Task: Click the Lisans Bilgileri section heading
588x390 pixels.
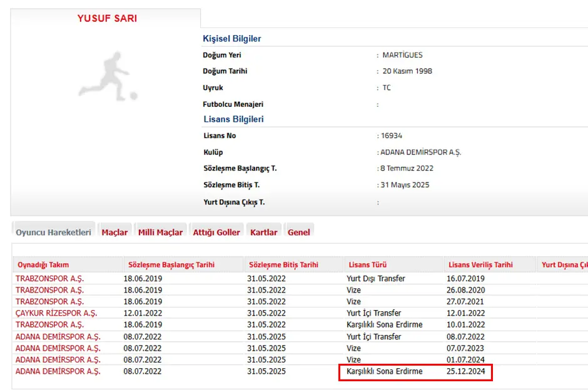Action: point(233,119)
